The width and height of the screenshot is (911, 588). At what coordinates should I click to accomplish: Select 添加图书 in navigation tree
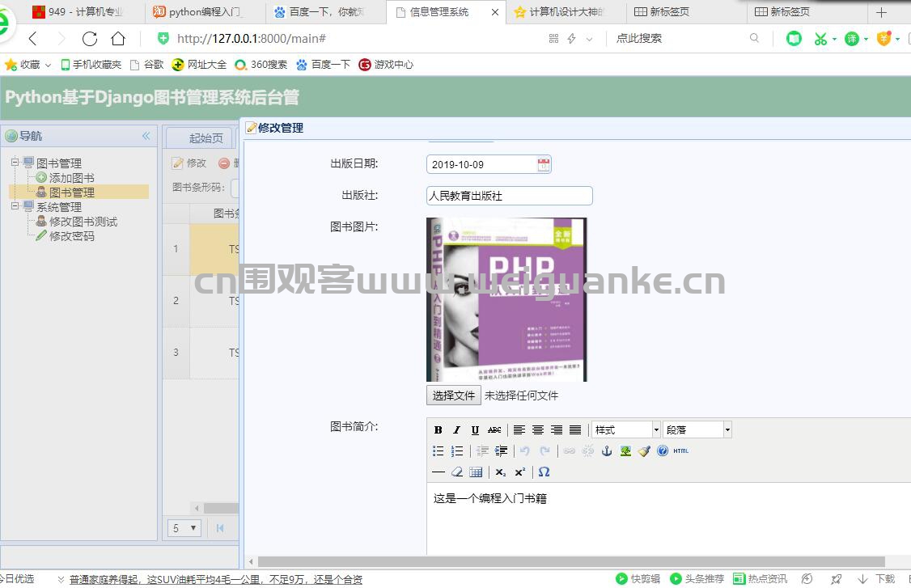tap(71, 178)
